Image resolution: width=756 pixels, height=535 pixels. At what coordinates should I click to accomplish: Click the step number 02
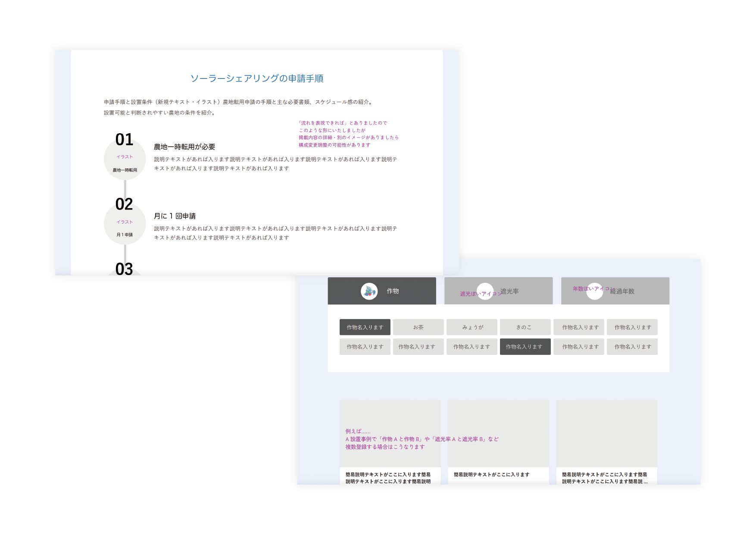pyautogui.click(x=124, y=204)
